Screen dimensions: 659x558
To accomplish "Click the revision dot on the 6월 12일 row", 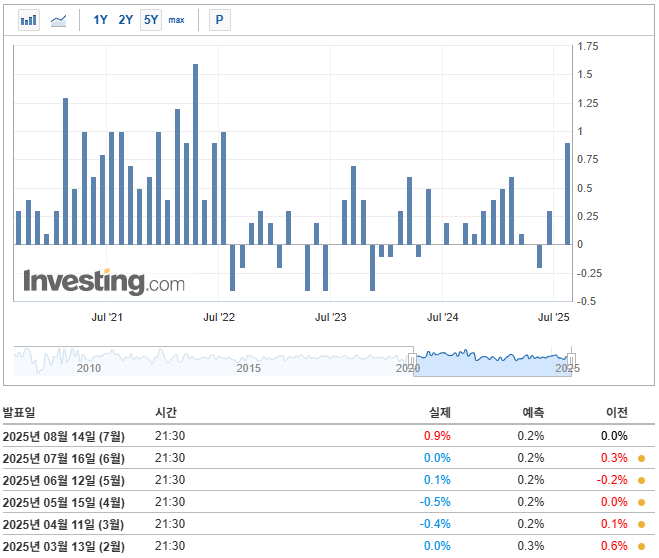I will (641, 480).
